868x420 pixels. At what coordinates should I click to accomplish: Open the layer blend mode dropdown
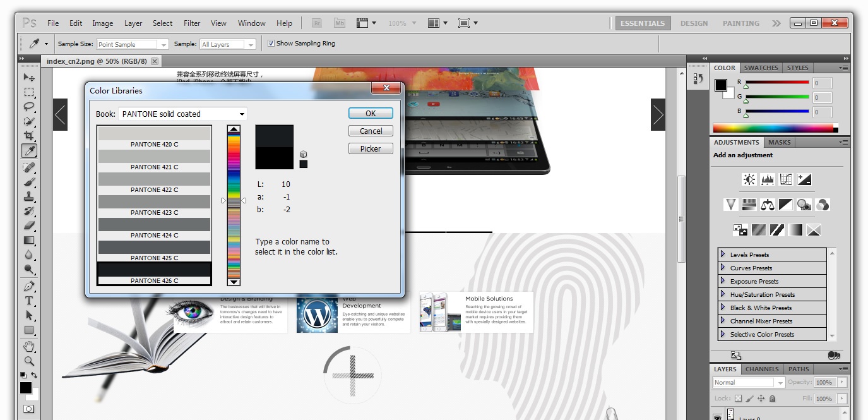point(749,382)
